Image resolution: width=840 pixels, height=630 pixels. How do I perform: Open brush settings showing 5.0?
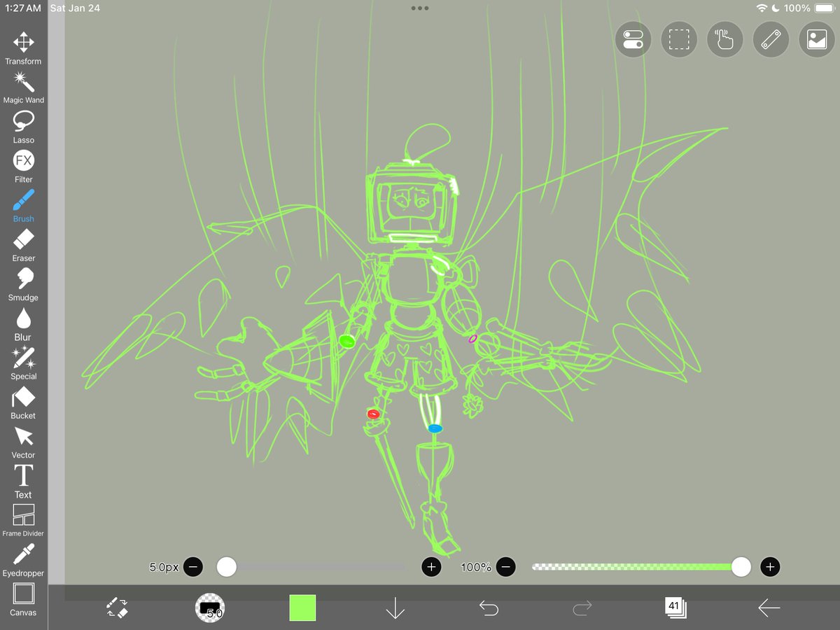pos(210,608)
